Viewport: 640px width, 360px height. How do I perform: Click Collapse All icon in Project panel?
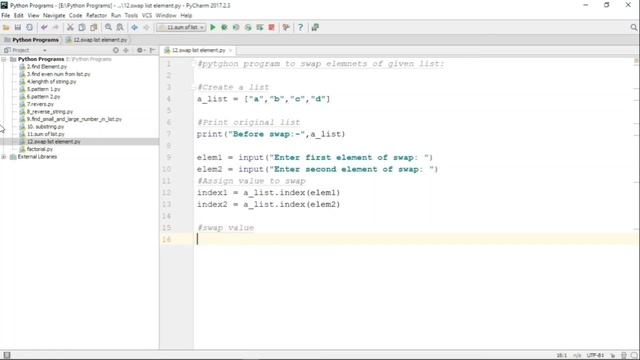(126, 50)
